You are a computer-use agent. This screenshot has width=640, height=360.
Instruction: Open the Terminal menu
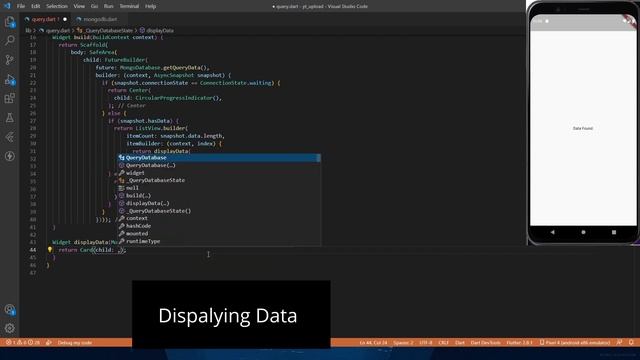(129, 6)
